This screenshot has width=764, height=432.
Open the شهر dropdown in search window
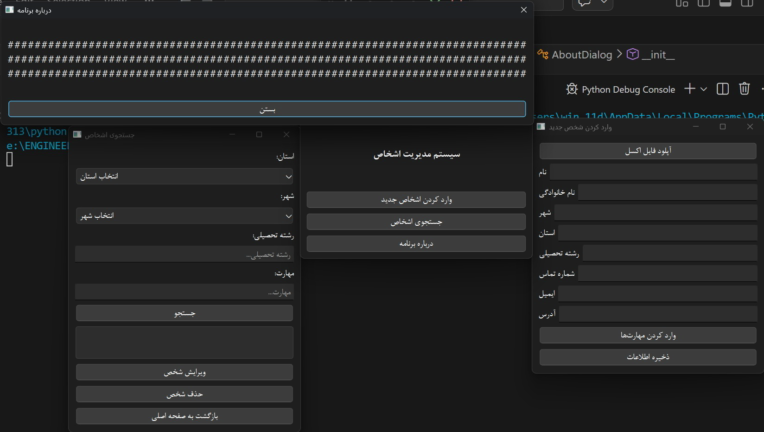pyautogui.click(x=185, y=216)
